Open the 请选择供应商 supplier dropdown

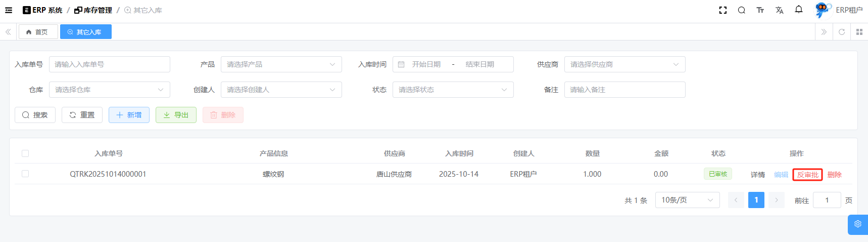[x=624, y=64]
